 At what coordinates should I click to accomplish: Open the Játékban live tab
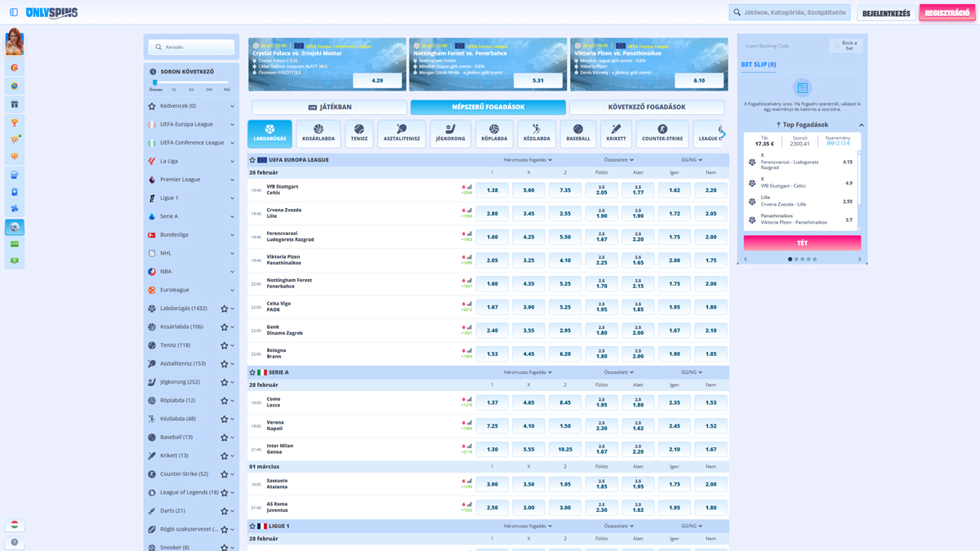click(x=329, y=107)
